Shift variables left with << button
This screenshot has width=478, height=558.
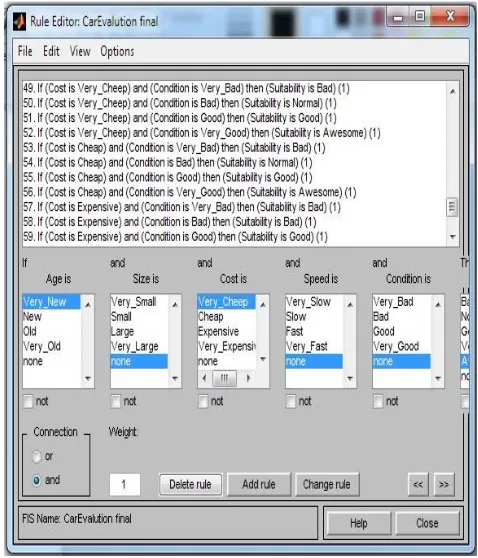(418, 485)
